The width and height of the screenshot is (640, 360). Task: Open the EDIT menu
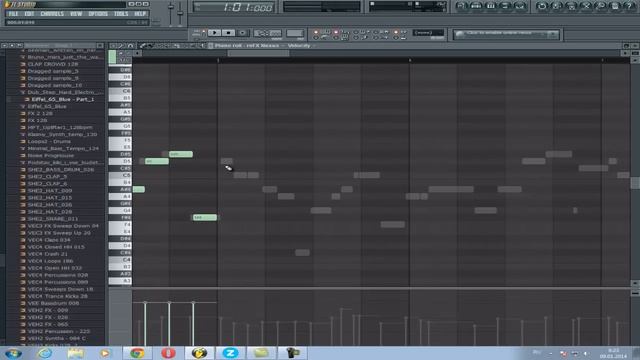(x=29, y=14)
